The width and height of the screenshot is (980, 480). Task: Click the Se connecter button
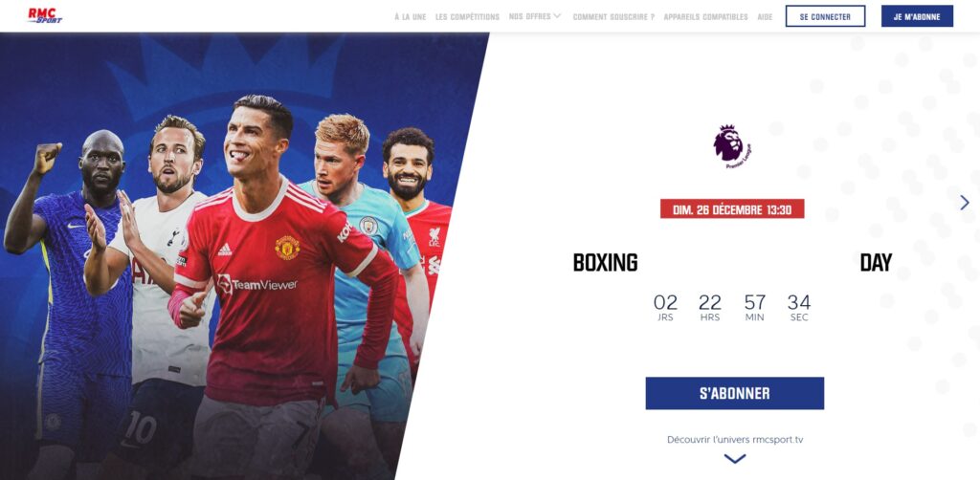tap(825, 16)
